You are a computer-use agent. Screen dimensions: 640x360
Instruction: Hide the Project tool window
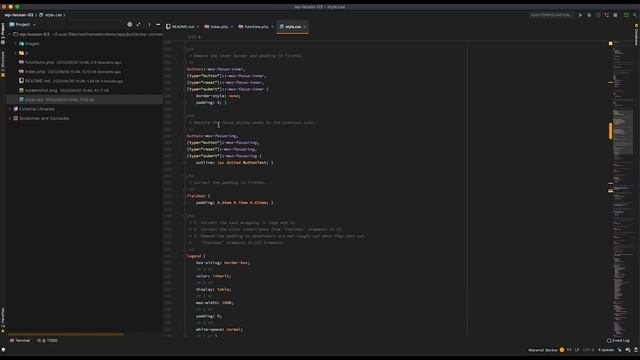158,24
